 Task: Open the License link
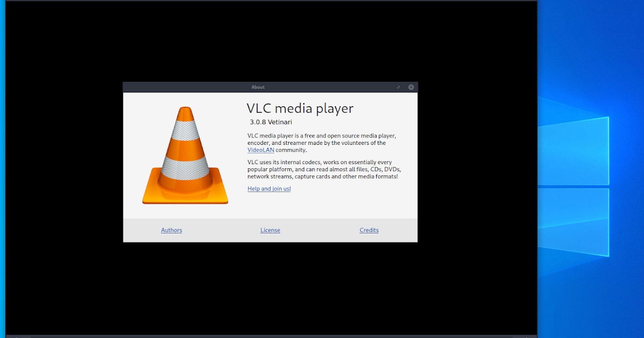270,230
